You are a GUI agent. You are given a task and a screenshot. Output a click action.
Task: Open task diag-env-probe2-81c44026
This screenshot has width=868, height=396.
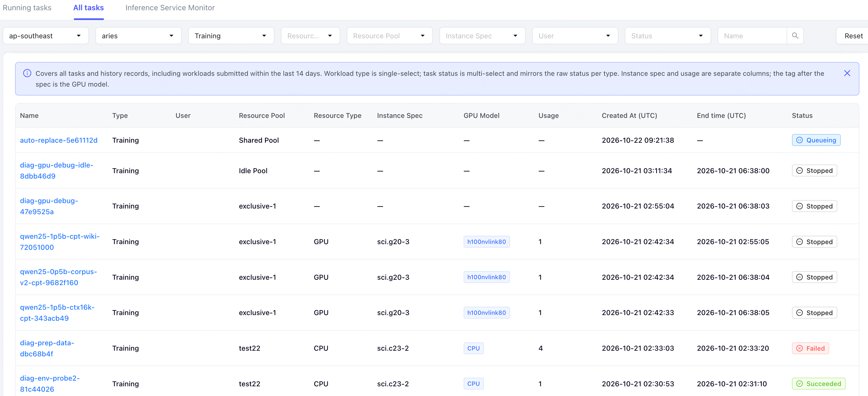50,384
